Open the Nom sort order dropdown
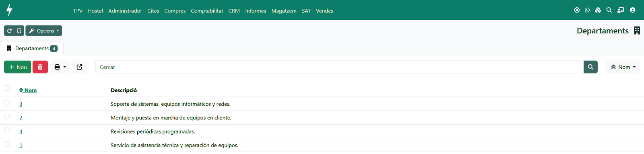 [623, 67]
